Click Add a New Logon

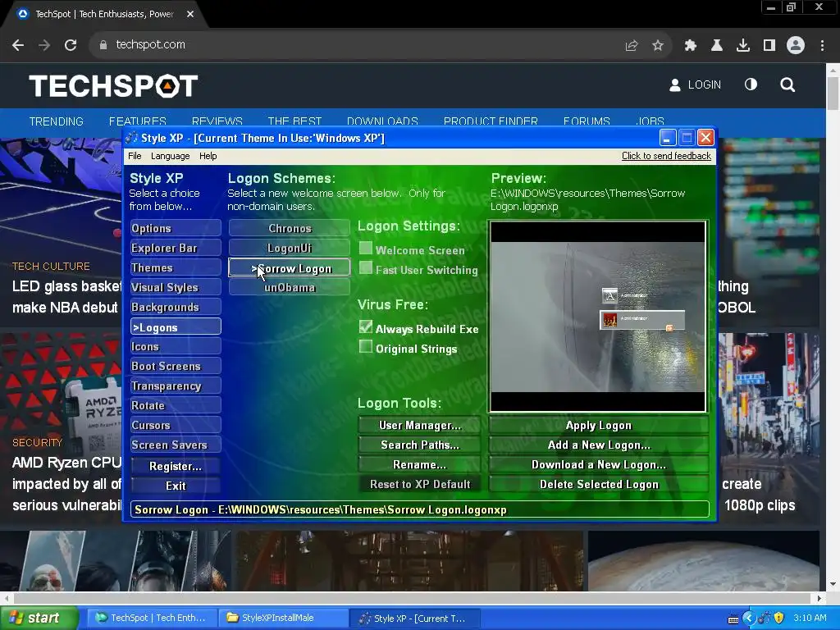[x=599, y=445]
